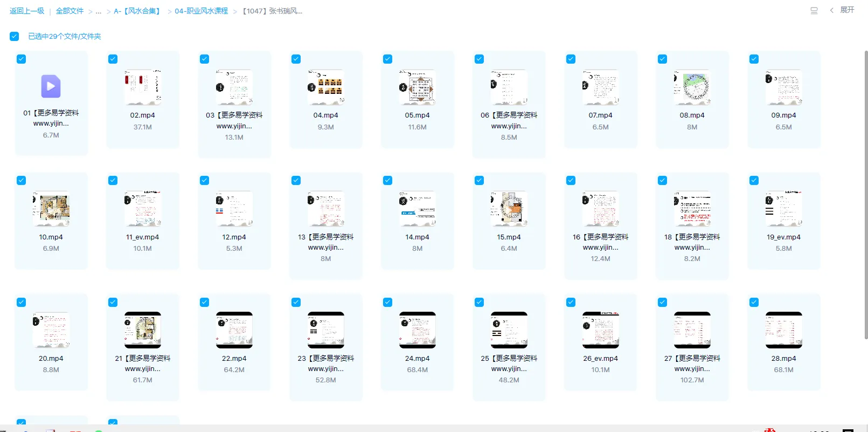Open the 26_ev.mp4 thumbnail

point(601,330)
